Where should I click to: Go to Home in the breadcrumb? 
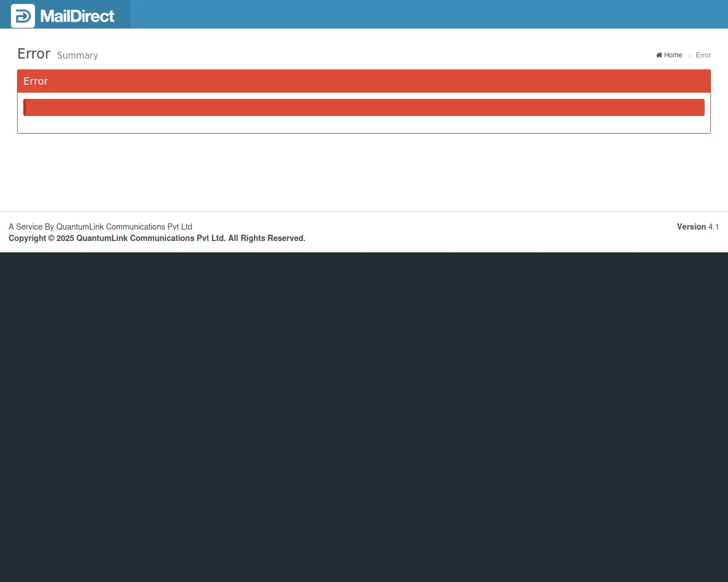[x=669, y=55]
